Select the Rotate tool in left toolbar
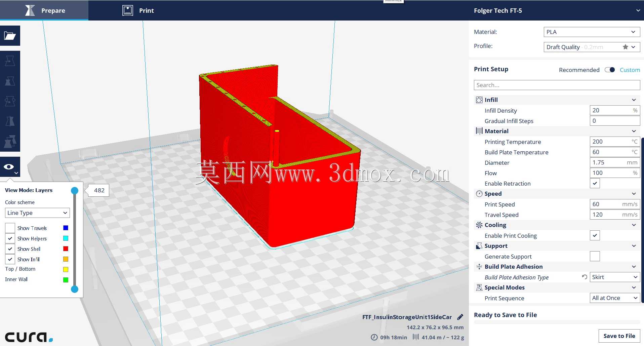This screenshot has height=346, width=644. pyautogui.click(x=10, y=101)
